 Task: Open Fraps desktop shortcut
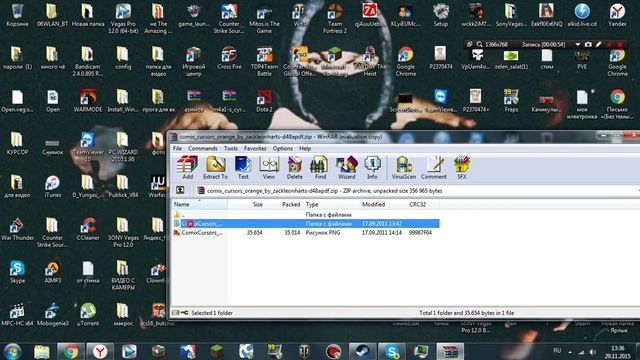(x=511, y=100)
